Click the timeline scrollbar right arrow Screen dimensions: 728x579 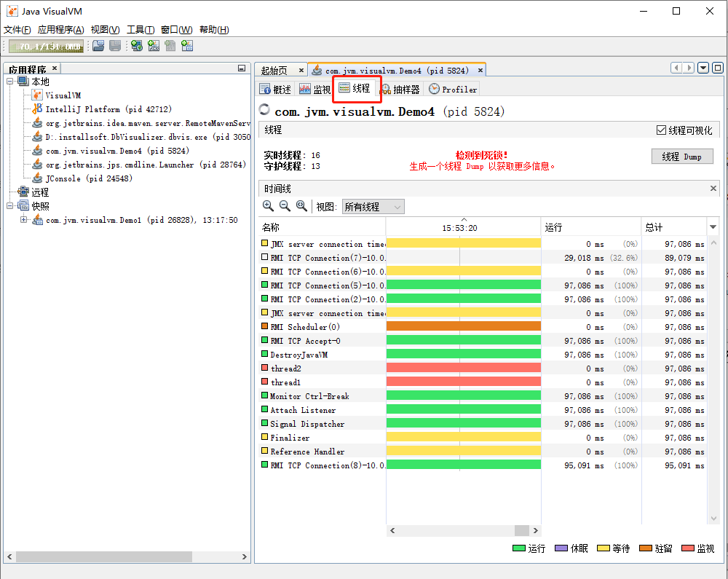535,530
